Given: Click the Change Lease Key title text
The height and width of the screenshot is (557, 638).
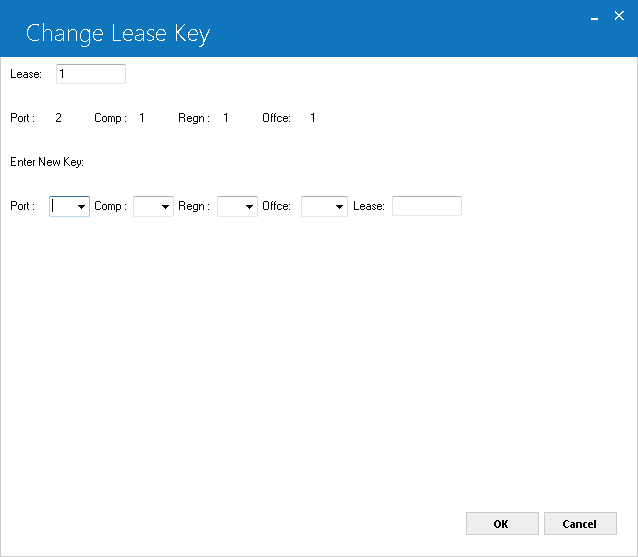Looking at the screenshot, I should (118, 34).
